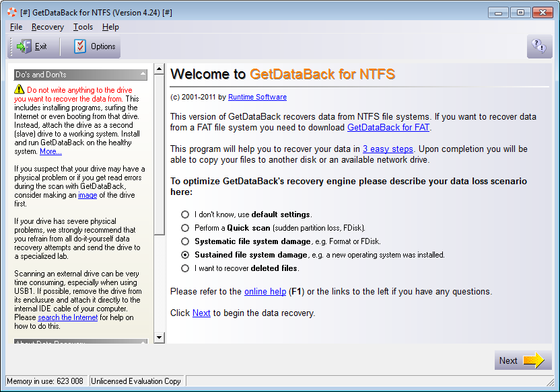Image resolution: width=560 pixels, height=392 pixels.
Task: Choose the Quick scan radio option
Action: pyautogui.click(x=185, y=228)
